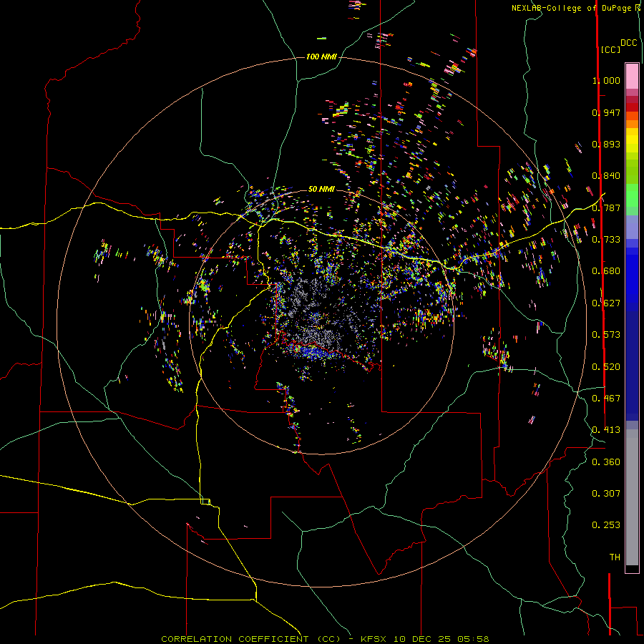Select the 0.947 legend value
Image resolution: width=644 pixels, height=644 pixels.
tap(606, 112)
